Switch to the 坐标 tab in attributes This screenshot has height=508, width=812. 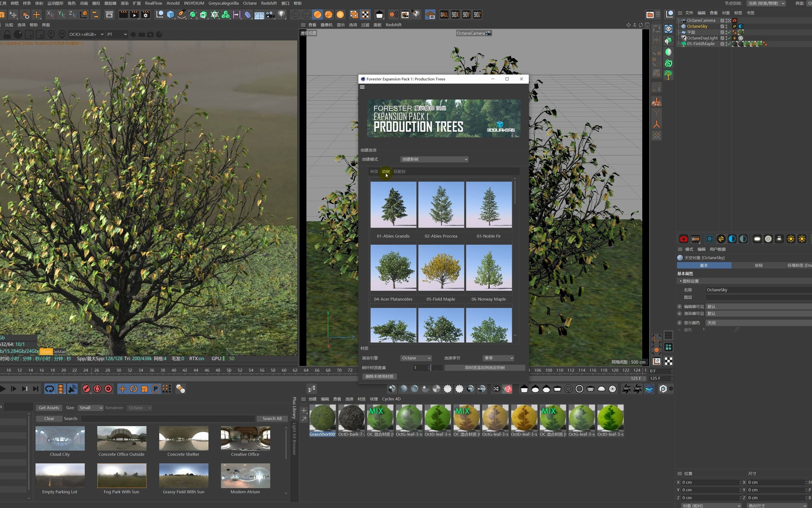pyautogui.click(x=758, y=266)
